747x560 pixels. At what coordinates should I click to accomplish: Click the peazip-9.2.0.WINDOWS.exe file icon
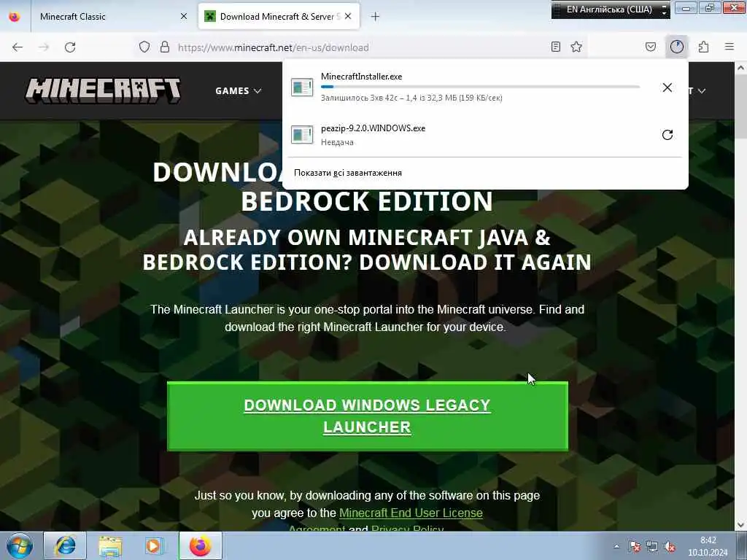coord(302,135)
